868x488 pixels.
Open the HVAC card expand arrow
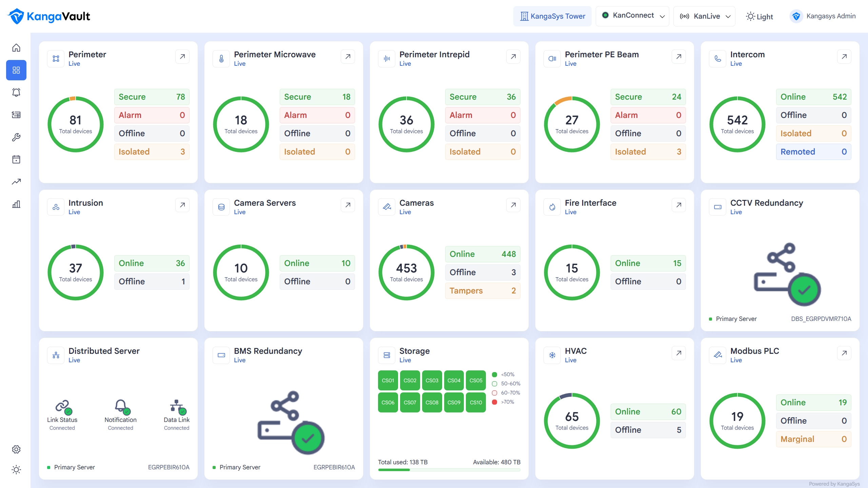tap(679, 353)
